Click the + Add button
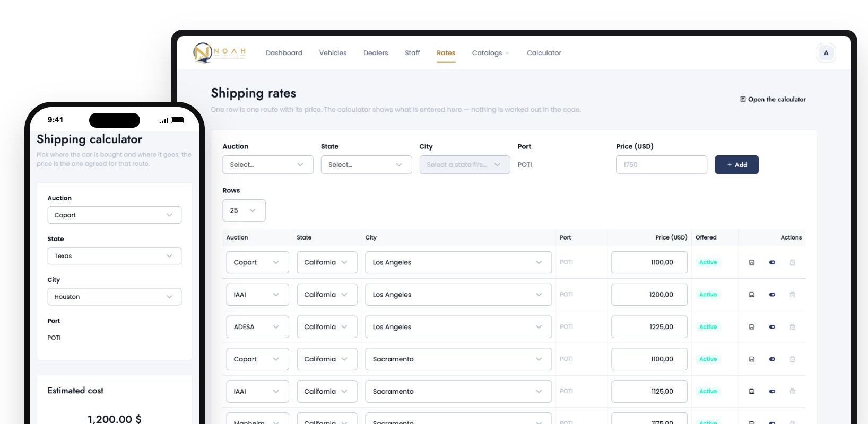The height and width of the screenshot is (424, 868). 736,165
